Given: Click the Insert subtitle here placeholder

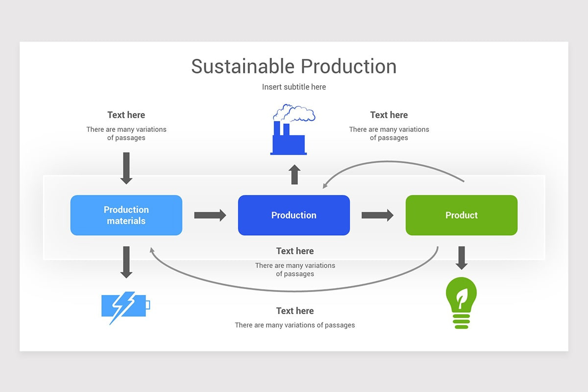Looking at the screenshot, I should 294,87.
